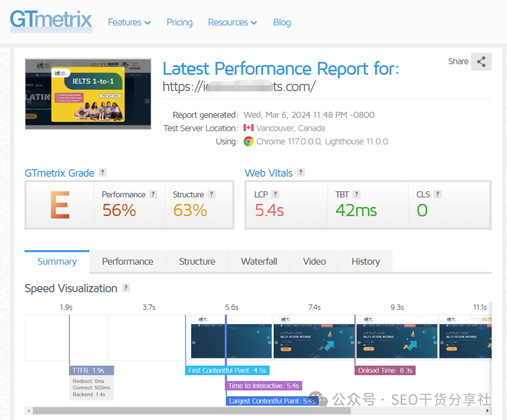507x420 pixels.
Task: Click the Chrome browser icon
Action: pyautogui.click(x=248, y=141)
